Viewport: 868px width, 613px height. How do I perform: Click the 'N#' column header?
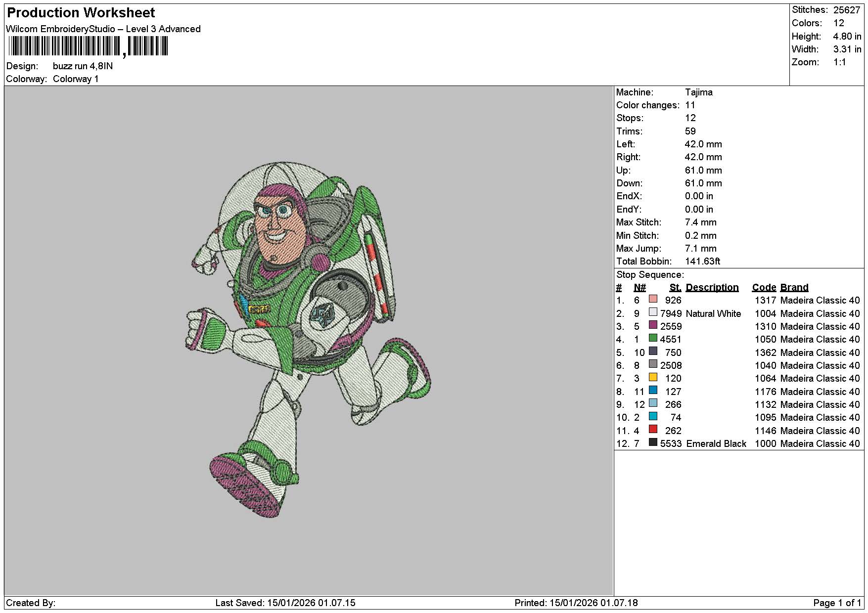click(640, 288)
